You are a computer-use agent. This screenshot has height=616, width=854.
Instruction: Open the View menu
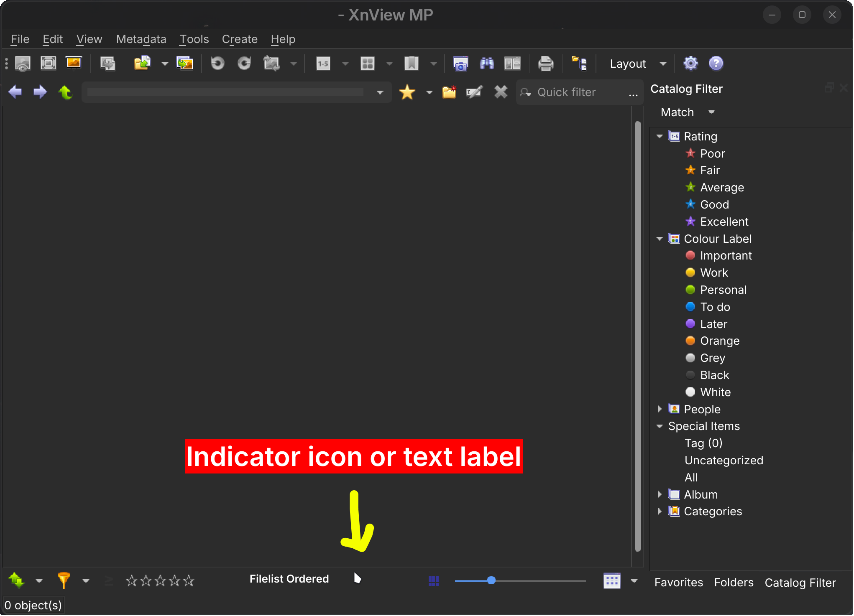(x=89, y=39)
